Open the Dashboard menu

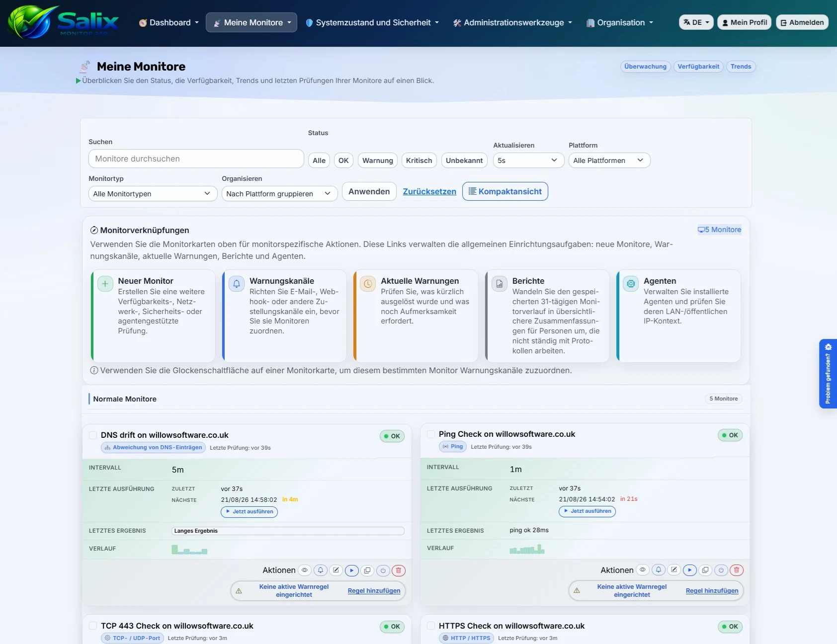tap(168, 22)
